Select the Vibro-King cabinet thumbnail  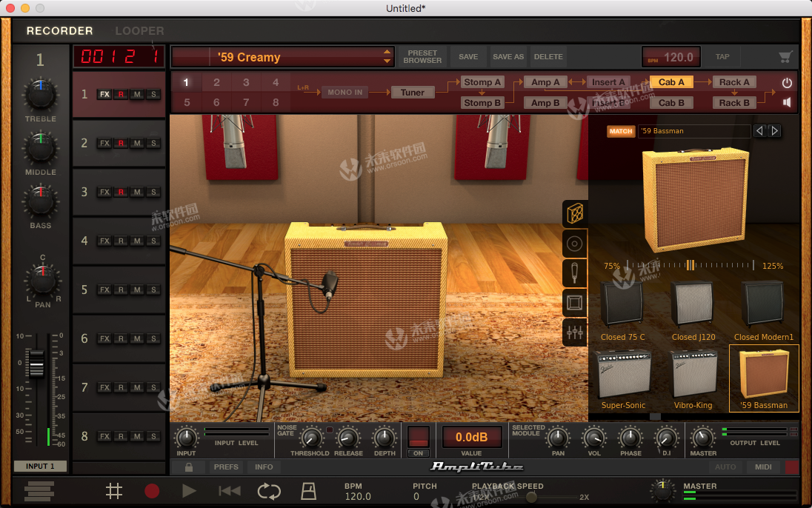coord(693,380)
